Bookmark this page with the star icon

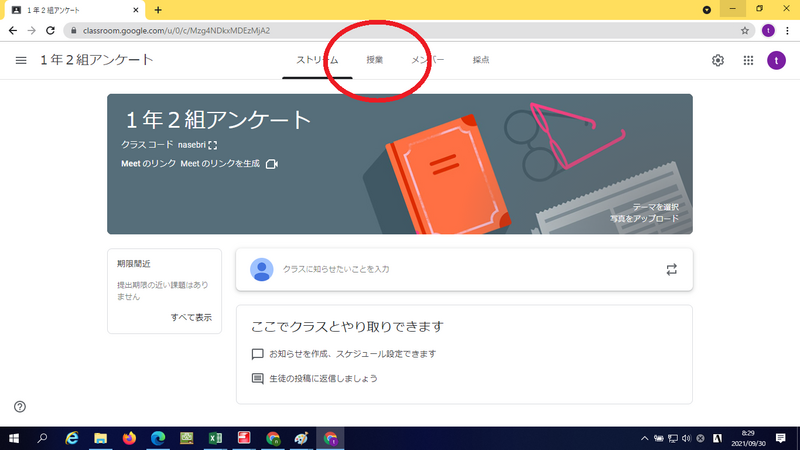[x=745, y=30]
